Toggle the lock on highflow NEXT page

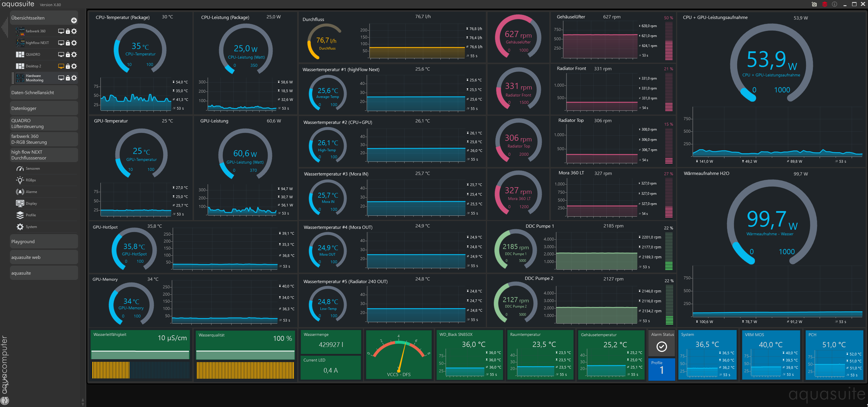68,43
